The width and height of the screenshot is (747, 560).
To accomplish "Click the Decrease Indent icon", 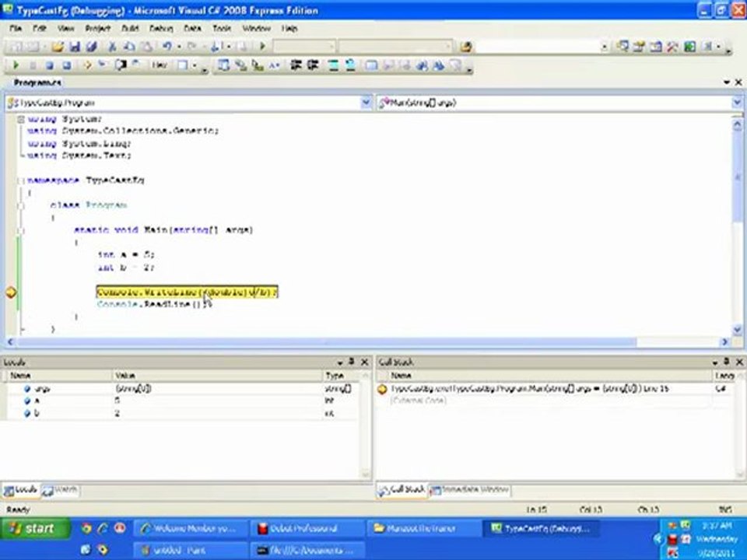I will pyautogui.click(x=296, y=65).
